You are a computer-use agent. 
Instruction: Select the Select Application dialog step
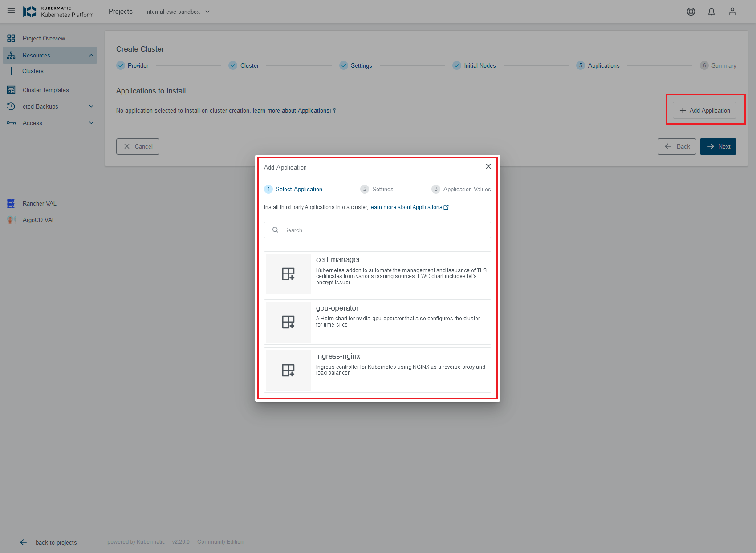[293, 189]
